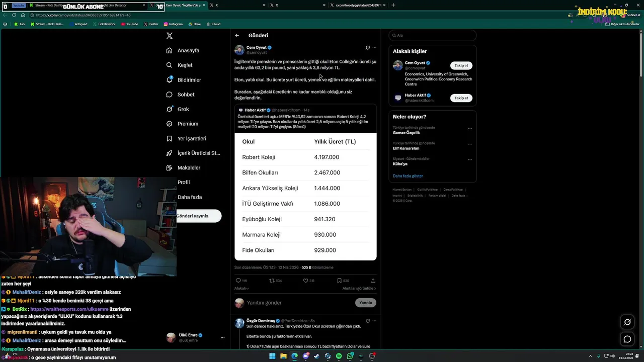Click the Ara search box
The width and height of the screenshot is (644, 362).
pos(433,36)
